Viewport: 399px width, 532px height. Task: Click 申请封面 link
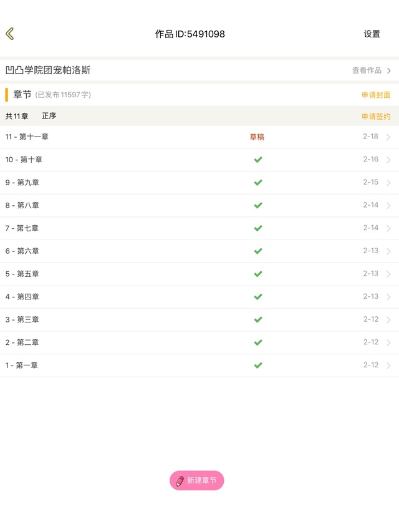[x=376, y=95]
